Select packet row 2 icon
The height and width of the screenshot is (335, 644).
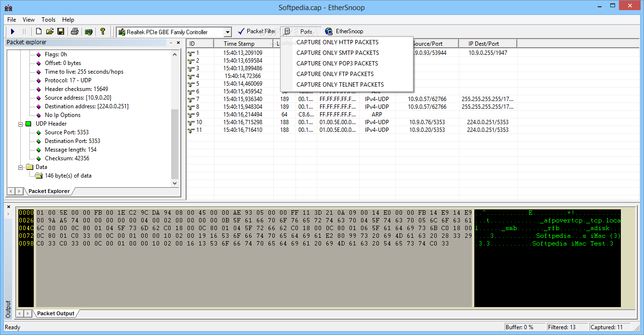click(x=191, y=61)
